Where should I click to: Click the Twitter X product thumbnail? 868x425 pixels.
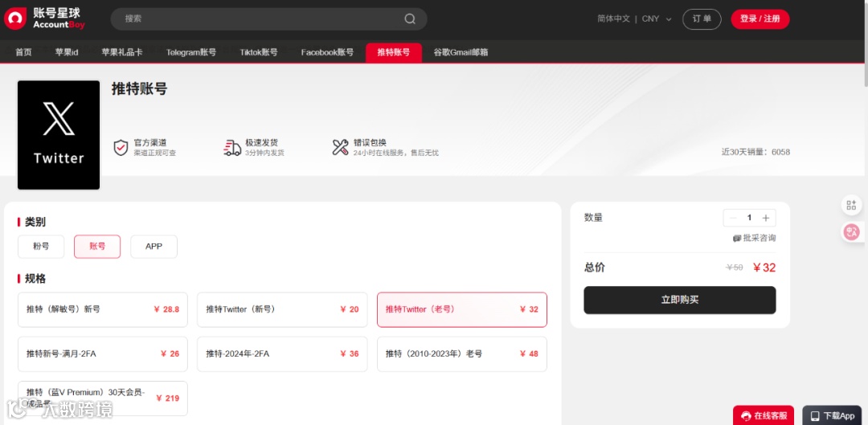[x=59, y=135]
